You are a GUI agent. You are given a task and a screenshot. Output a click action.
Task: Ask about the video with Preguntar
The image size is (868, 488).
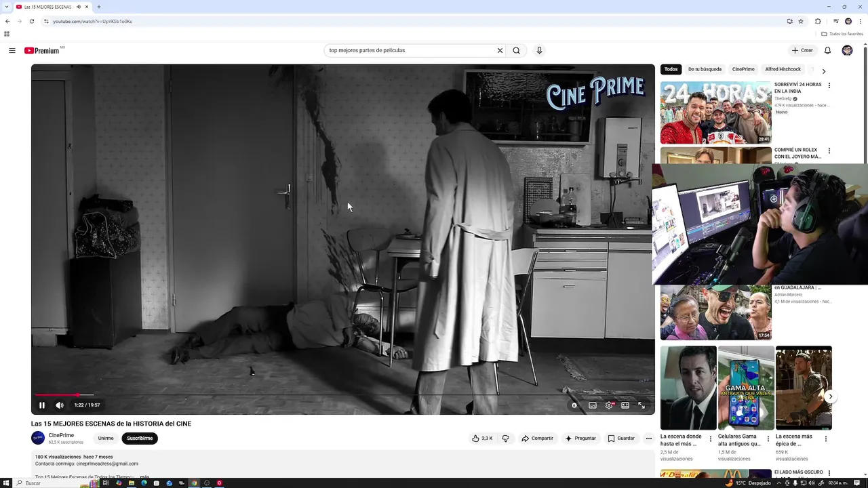580,439
